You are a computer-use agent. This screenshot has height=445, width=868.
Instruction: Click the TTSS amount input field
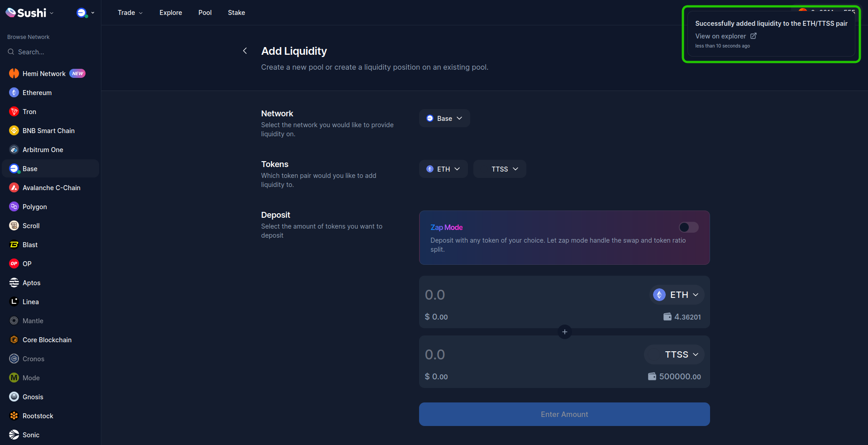click(532, 354)
